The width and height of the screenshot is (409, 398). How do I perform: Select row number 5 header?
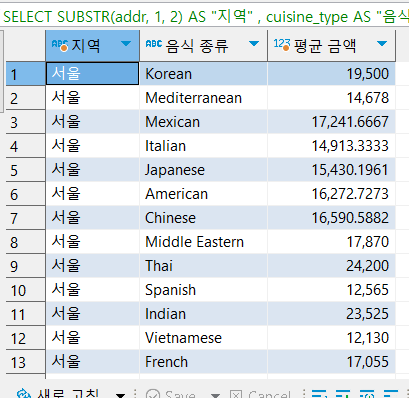pos(25,170)
